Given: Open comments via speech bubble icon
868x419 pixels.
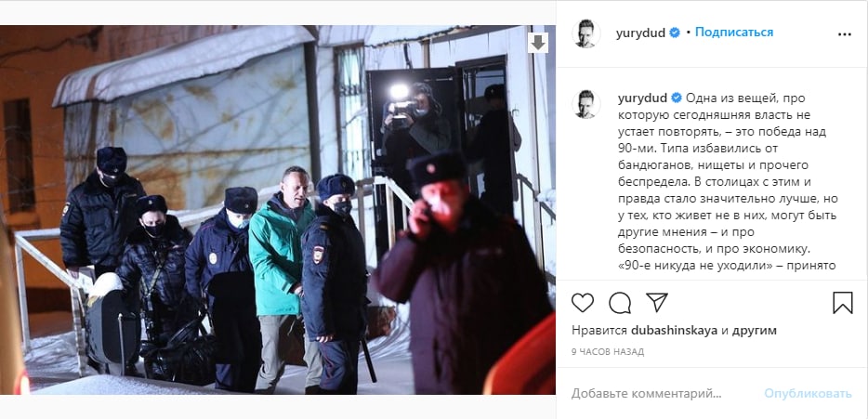Looking at the screenshot, I should click(620, 303).
